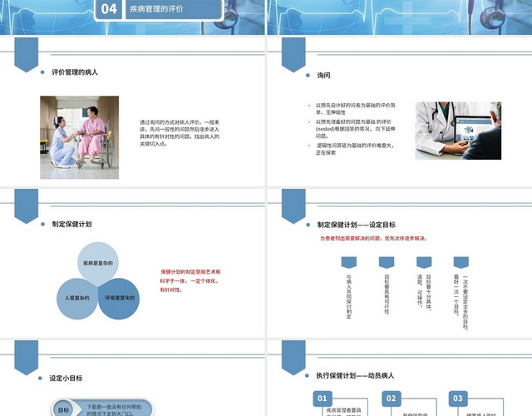The width and height of the screenshot is (532, 416).
Task: Click the round "目标" badge
Action: click(63, 410)
